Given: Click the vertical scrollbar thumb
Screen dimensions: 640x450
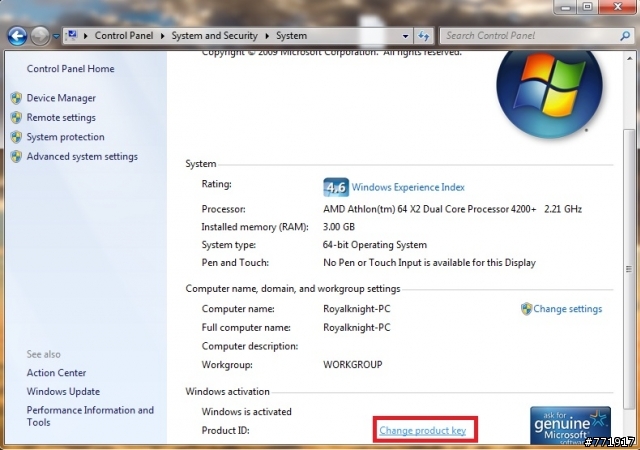Looking at the screenshot, I should click(629, 269).
